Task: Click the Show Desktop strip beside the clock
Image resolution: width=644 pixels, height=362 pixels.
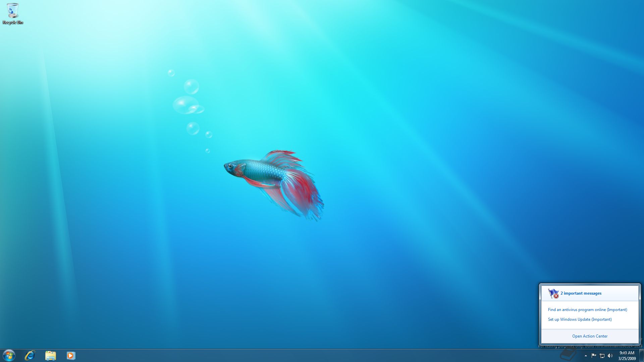Action: pyautogui.click(x=641, y=356)
